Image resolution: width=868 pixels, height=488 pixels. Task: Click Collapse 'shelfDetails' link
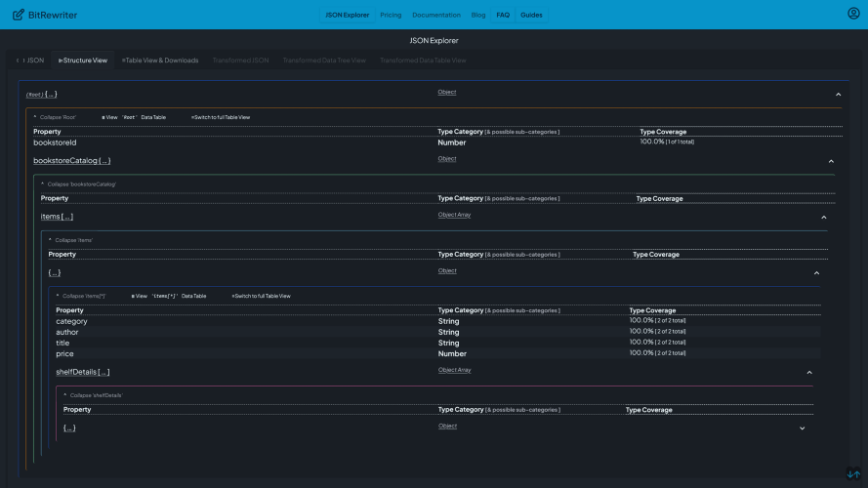[93, 395]
